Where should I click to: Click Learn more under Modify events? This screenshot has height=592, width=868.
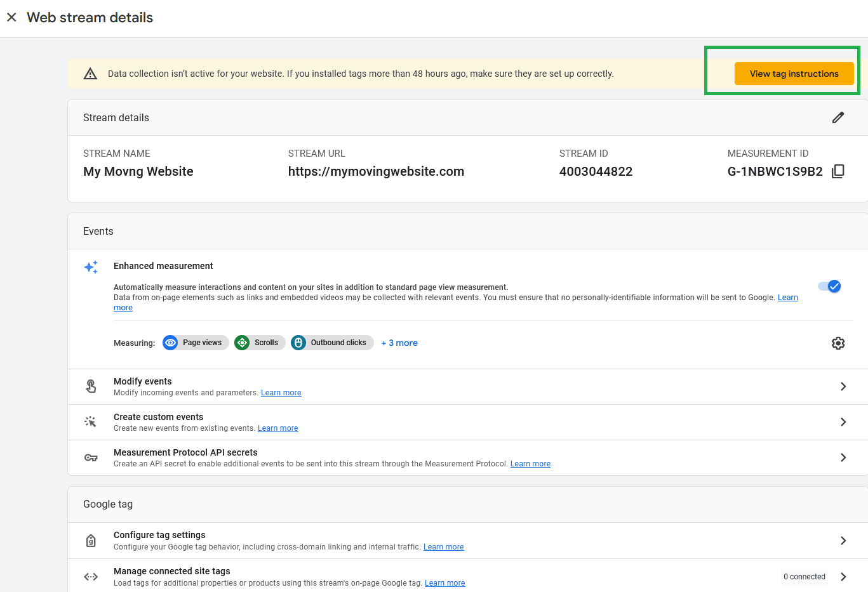click(x=281, y=393)
